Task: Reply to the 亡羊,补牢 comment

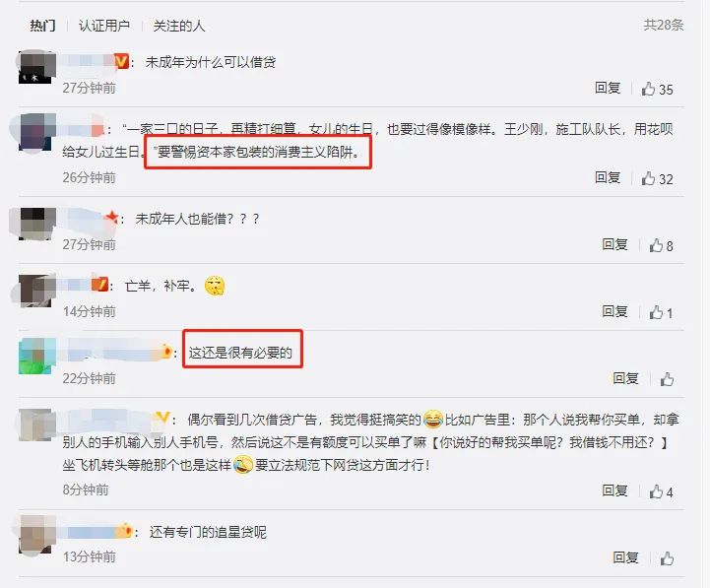Action: pos(614,311)
